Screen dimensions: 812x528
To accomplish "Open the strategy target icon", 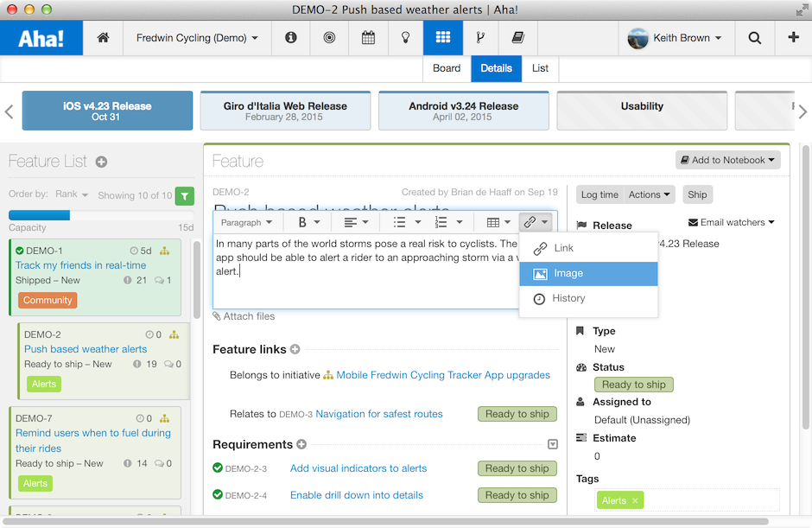I will tap(329, 37).
